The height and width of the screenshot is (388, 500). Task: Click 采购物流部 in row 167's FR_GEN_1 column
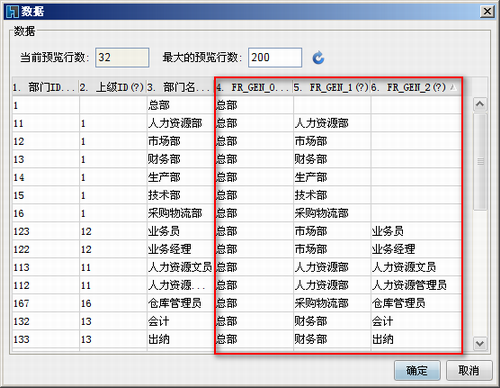click(x=321, y=304)
